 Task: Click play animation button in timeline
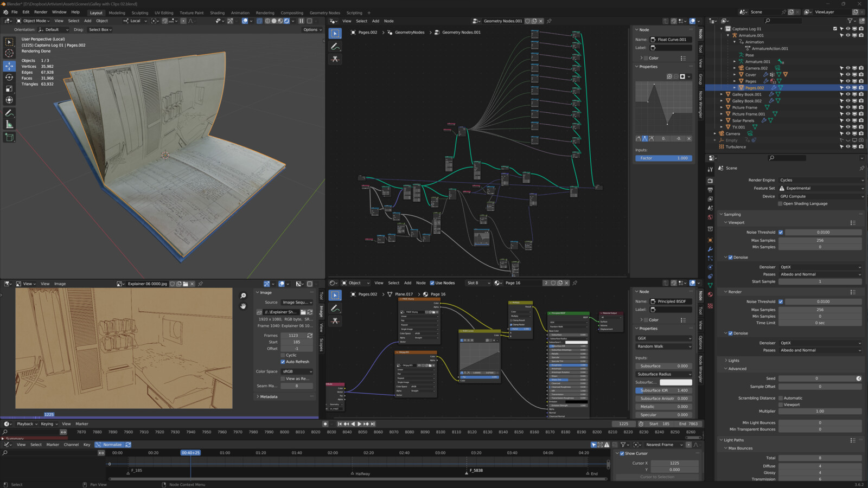coord(359,424)
